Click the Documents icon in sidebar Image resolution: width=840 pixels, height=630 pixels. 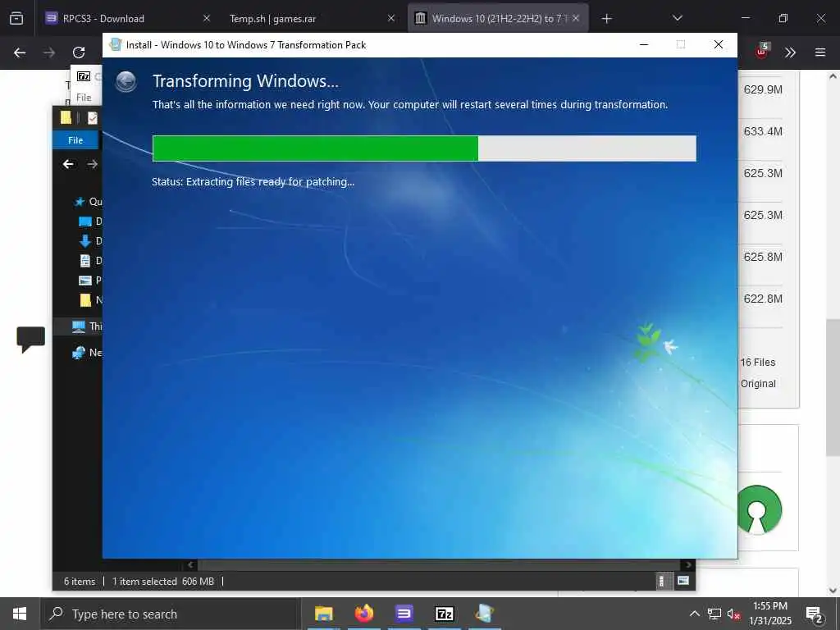85,261
